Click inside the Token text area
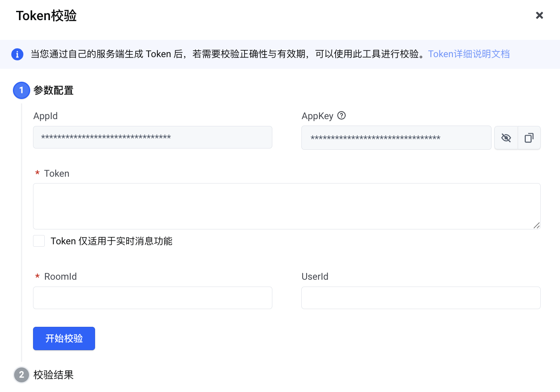The height and width of the screenshot is (392, 560). [286, 206]
